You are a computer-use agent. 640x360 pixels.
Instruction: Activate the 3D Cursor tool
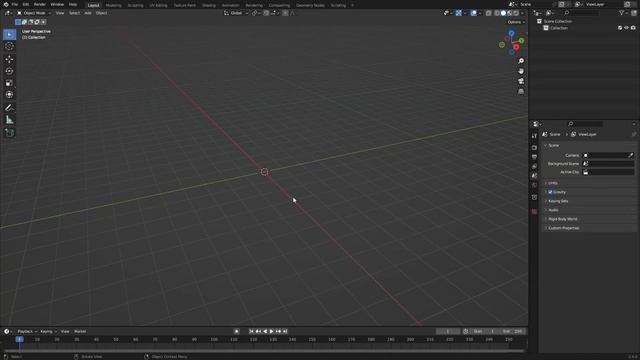point(9,47)
